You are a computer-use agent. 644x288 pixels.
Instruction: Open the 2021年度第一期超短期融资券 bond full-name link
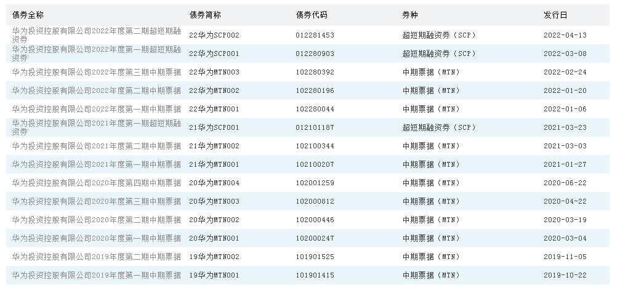click(x=96, y=127)
